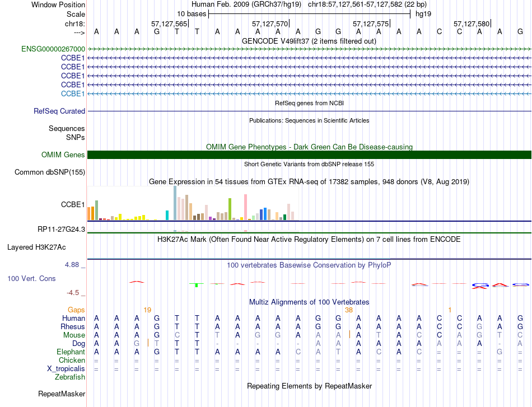
Task: Click the dark green OMIM Genes bar
Action: tap(309, 155)
